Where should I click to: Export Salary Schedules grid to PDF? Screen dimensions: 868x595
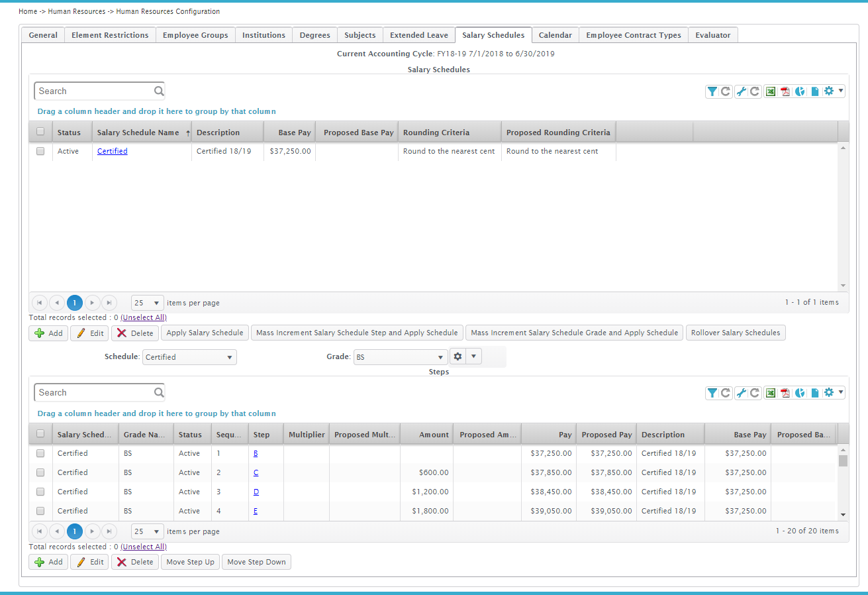tap(785, 91)
